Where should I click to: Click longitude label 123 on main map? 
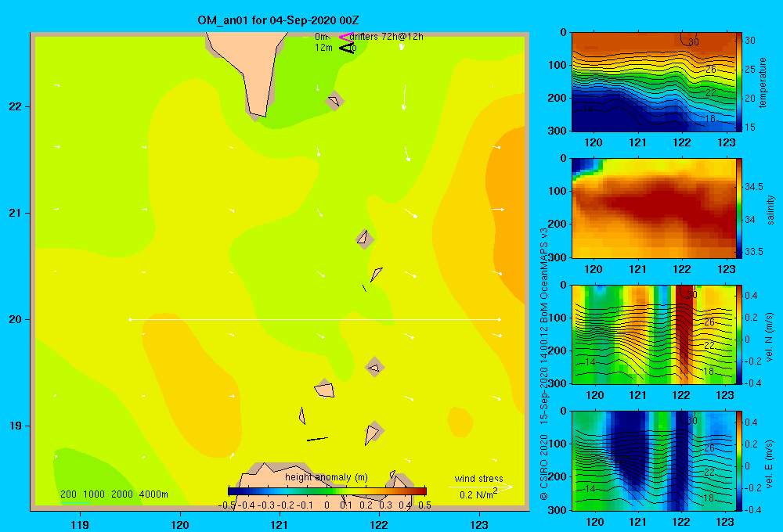click(x=479, y=524)
